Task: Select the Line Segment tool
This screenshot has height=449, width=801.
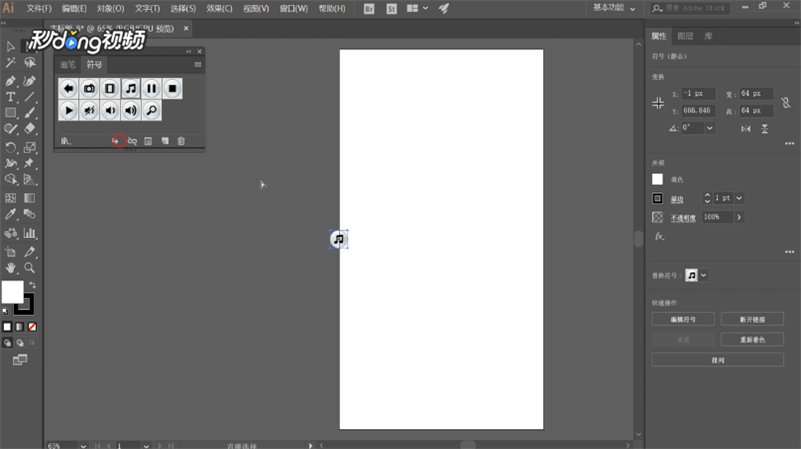Action: tap(30, 97)
